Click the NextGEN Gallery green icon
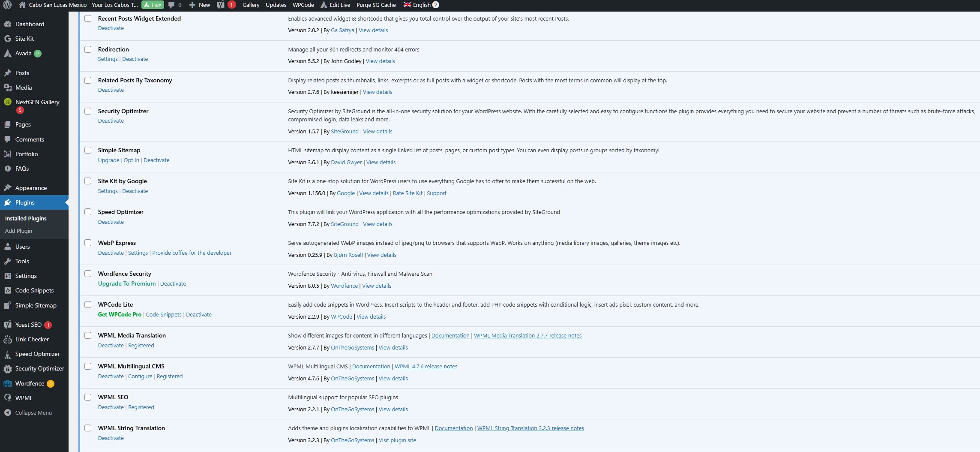The width and height of the screenshot is (980, 452). [8, 102]
